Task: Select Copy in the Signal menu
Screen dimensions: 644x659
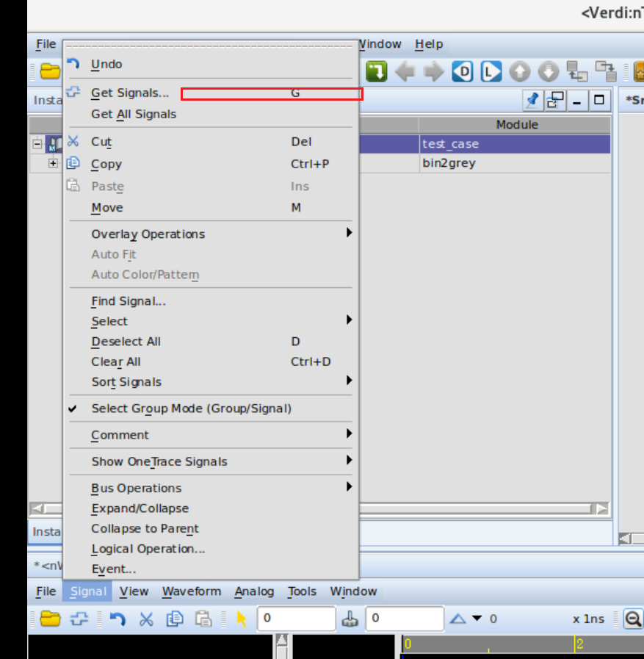Action: point(211,164)
